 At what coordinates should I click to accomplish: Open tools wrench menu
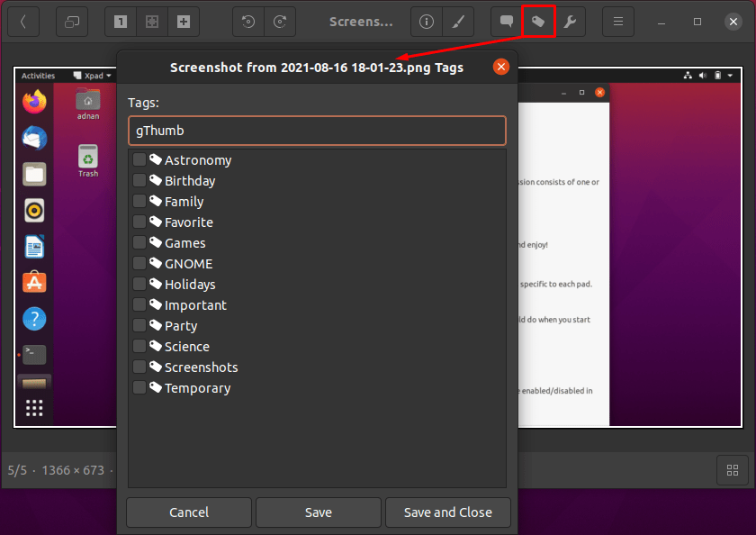(570, 22)
